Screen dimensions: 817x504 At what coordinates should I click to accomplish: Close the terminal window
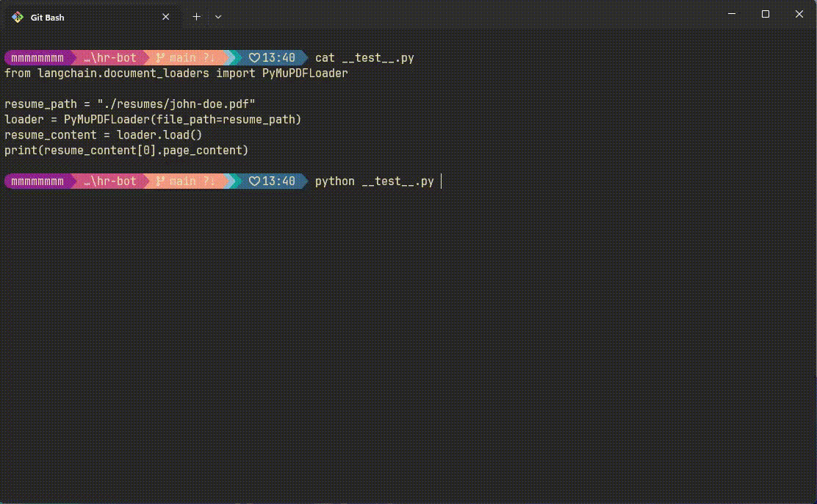(x=799, y=14)
